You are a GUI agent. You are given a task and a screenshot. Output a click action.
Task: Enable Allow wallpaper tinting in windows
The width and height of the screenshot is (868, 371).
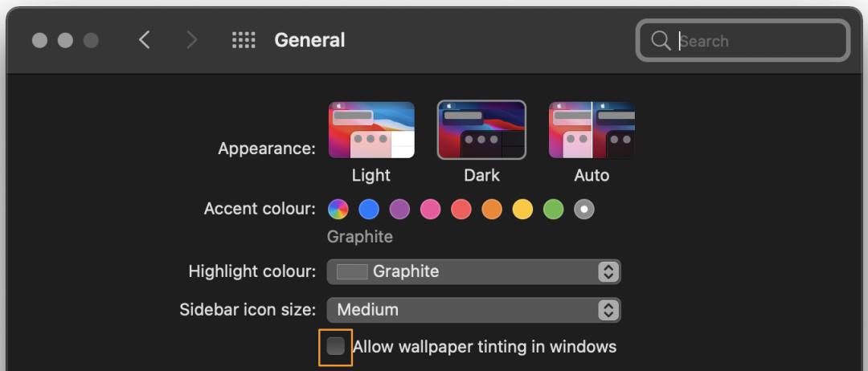pos(336,347)
